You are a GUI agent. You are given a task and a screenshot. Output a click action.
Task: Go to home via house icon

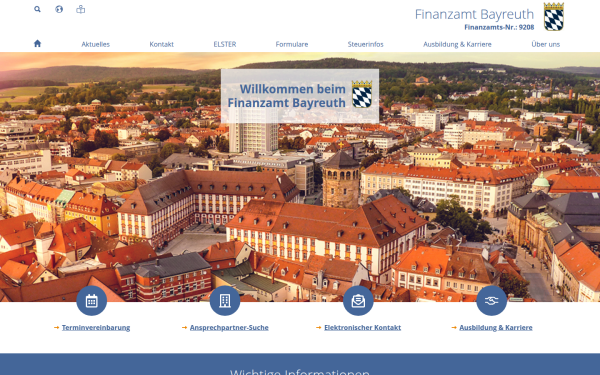(37, 43)
